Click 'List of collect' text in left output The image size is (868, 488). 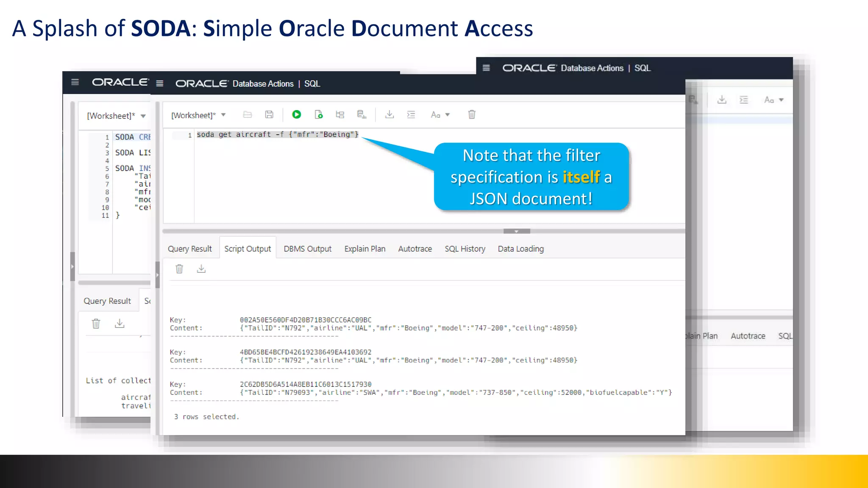(x=118, y=380)
